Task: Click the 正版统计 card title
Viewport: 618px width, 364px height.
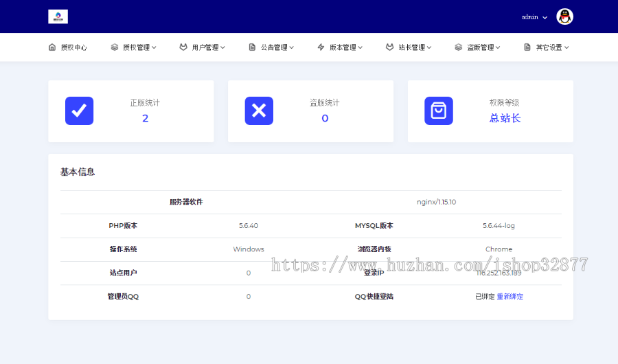Action: click(x=145, y=103)
